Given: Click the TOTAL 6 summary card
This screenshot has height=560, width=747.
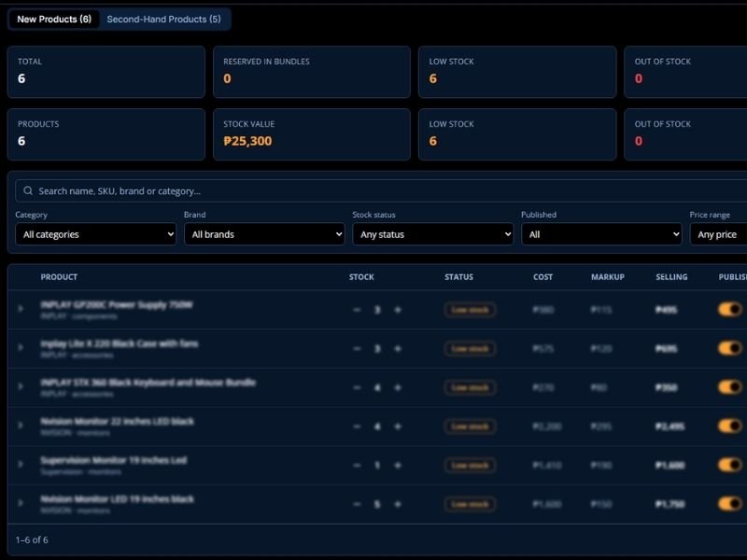Looking at the screenshot, I should 106,72.
